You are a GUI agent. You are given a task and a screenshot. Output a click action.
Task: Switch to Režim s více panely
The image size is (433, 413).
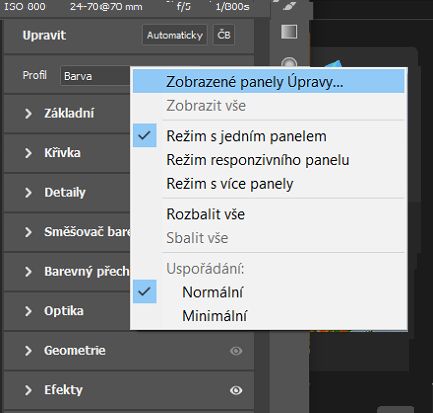(269, 184)
